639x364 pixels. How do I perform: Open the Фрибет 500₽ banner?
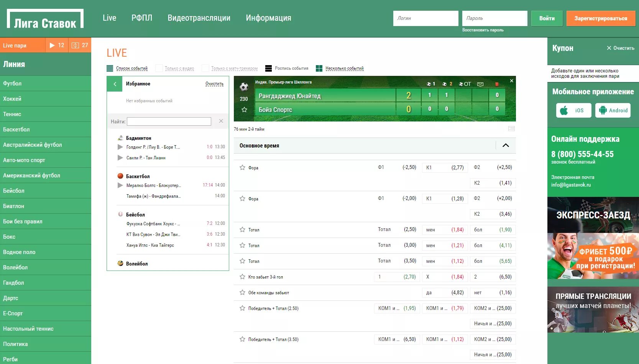593,256
